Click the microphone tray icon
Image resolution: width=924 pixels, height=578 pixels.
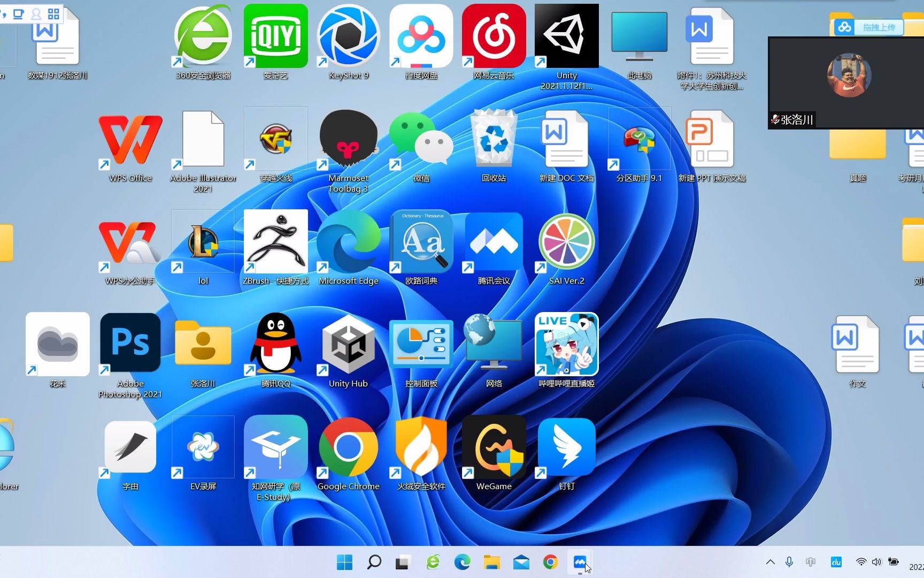789,562
